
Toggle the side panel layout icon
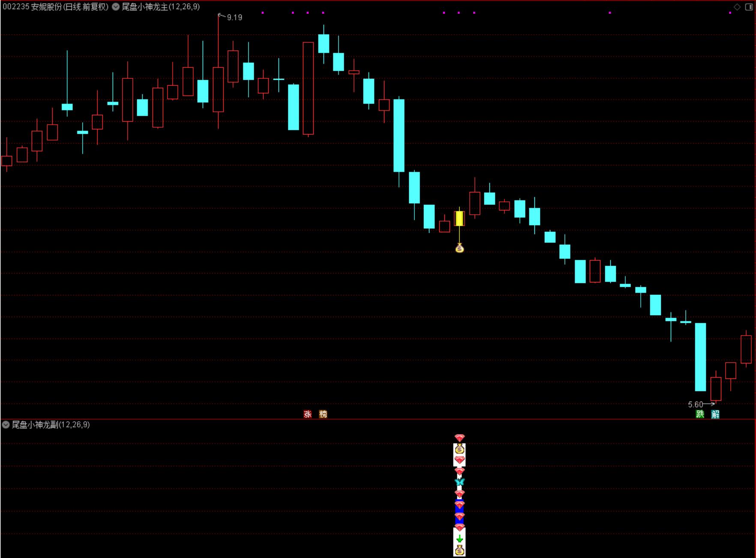point(749,7)
